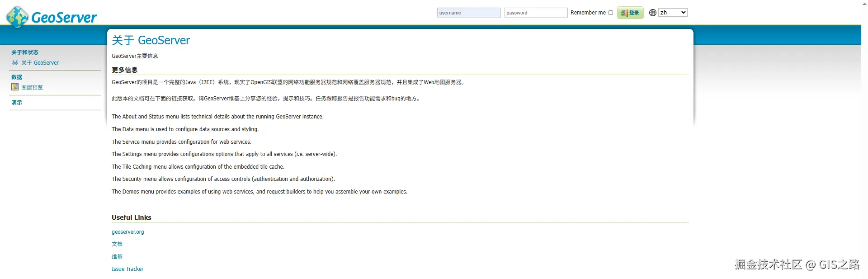Open the Issue Tracker link

click(x=127, y=269)
